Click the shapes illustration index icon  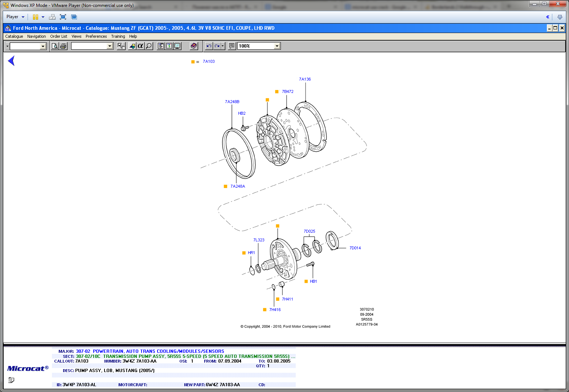click(132, 46)
